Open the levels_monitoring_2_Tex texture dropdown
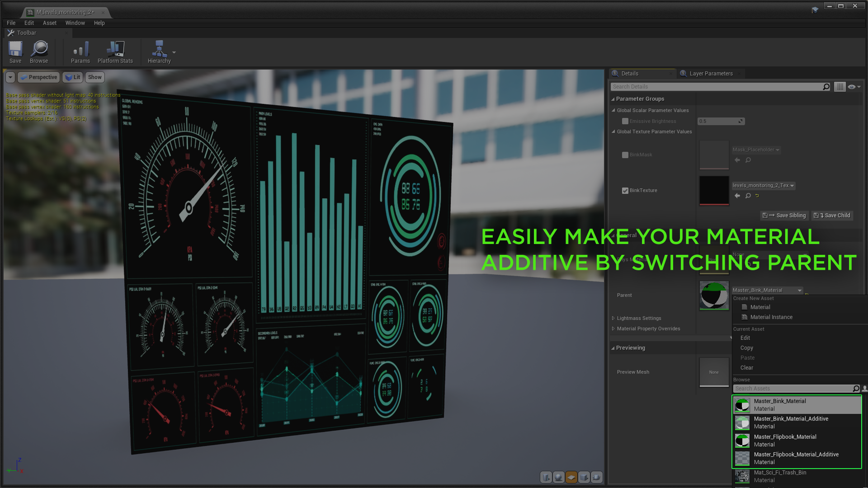This screenshot has width=868, height=488. click(x=764, y=186)
